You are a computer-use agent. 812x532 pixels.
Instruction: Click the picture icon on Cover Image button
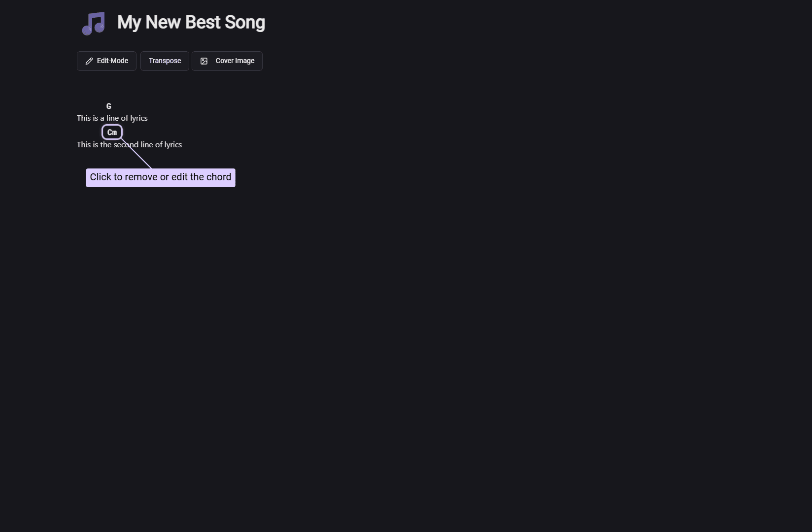click(204, 61)
